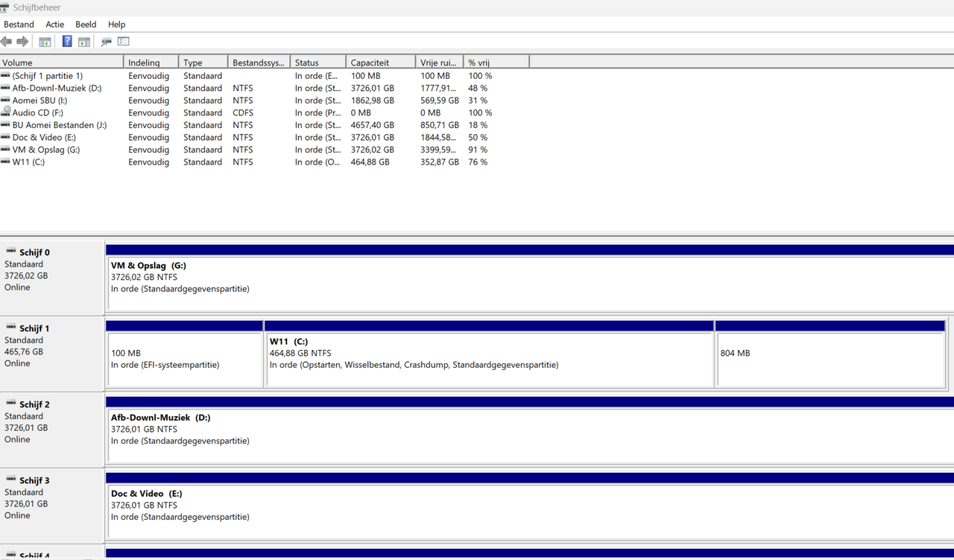The image size is (954, 560).
Task: Sort by the Vrije rui... column header
Action: tap(440, 62)
